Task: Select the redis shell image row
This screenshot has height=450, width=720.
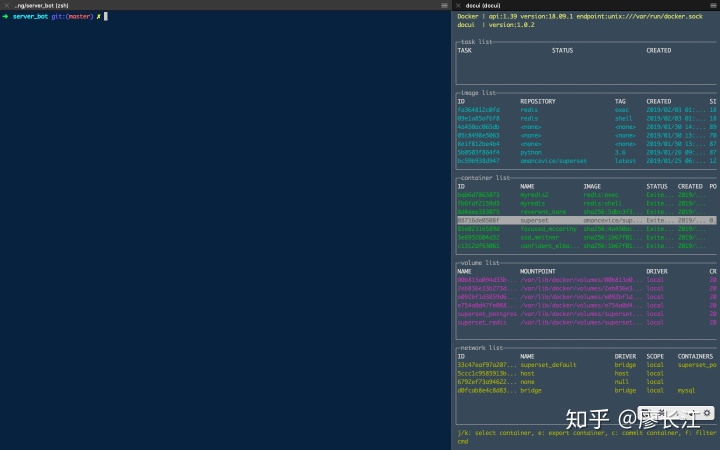Action: coord(586,118)
